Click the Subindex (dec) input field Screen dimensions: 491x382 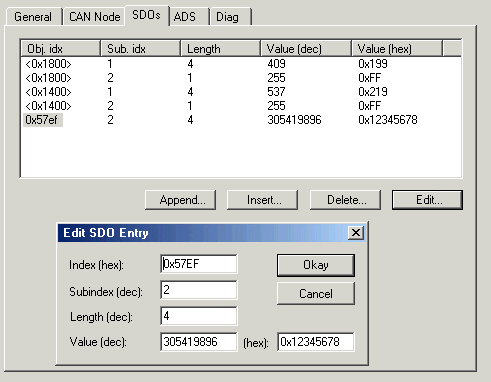point(199,290)
